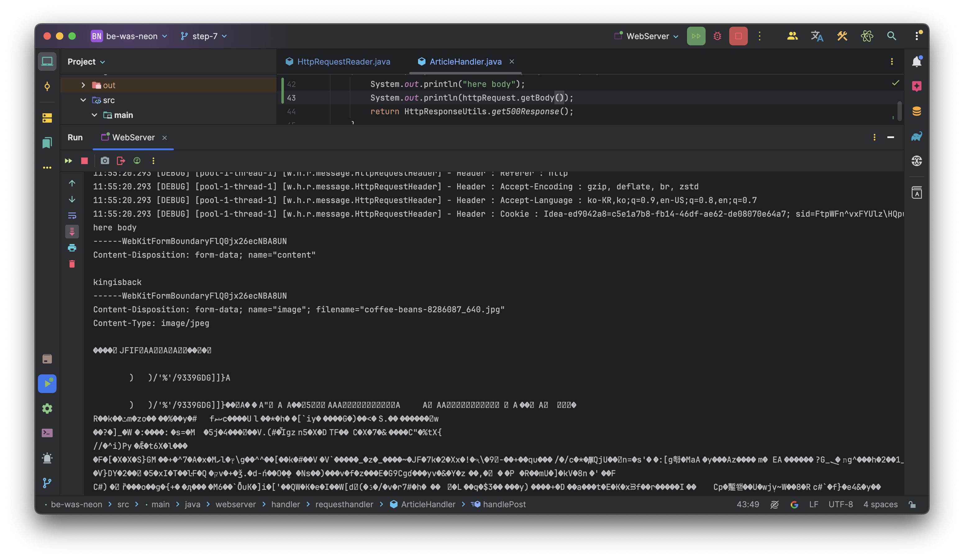The height and width of the screenshot is (560, 964).
Task: Open the Gradle elephant tool window
Action: (x=916, y=136)
